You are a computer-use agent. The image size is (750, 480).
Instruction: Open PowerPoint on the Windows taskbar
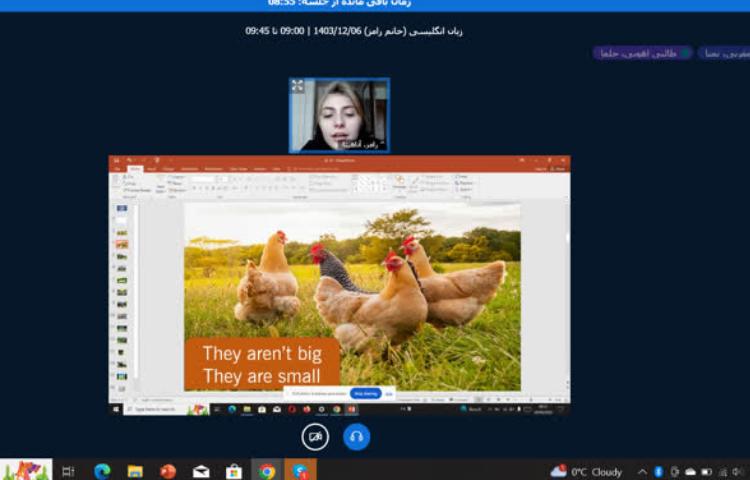[168, 471]
